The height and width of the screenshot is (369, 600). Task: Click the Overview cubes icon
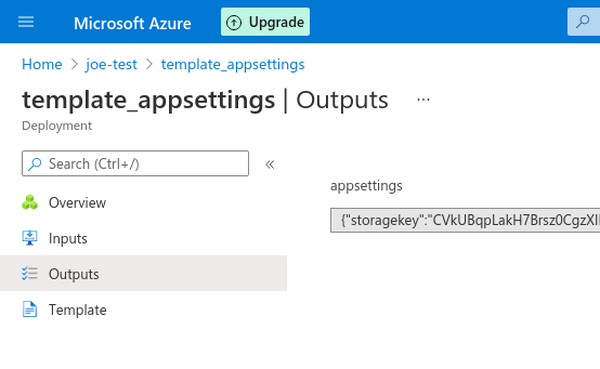[30, 202]
